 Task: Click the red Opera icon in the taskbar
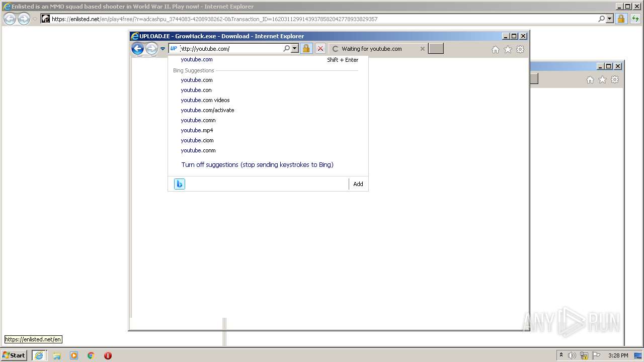coord(108,355)
